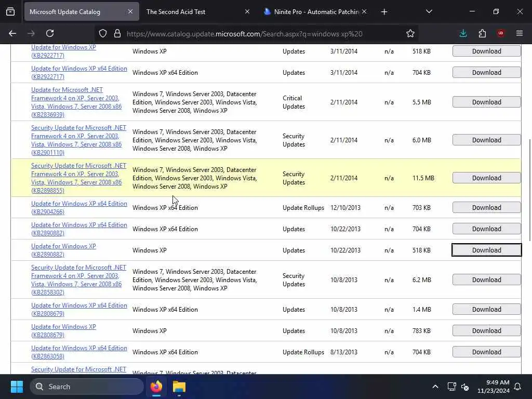Open the notification bell in taskbar
Screen dimensions: 532x399
pos(518,387)
